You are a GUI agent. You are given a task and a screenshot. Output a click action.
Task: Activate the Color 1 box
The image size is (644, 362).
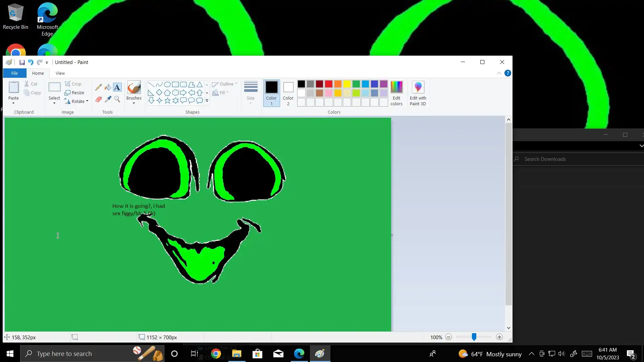[271, 93]
